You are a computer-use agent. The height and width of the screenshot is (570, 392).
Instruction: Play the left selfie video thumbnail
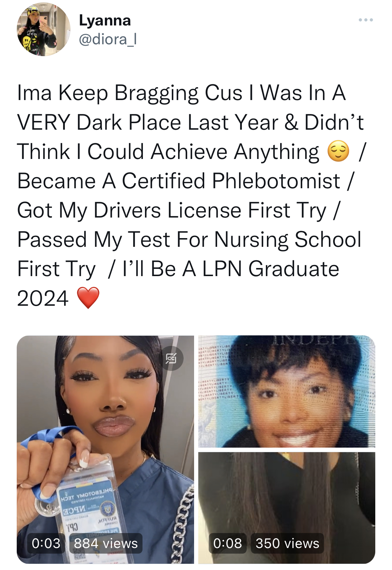pyautogui.click(x=105, y=449)
